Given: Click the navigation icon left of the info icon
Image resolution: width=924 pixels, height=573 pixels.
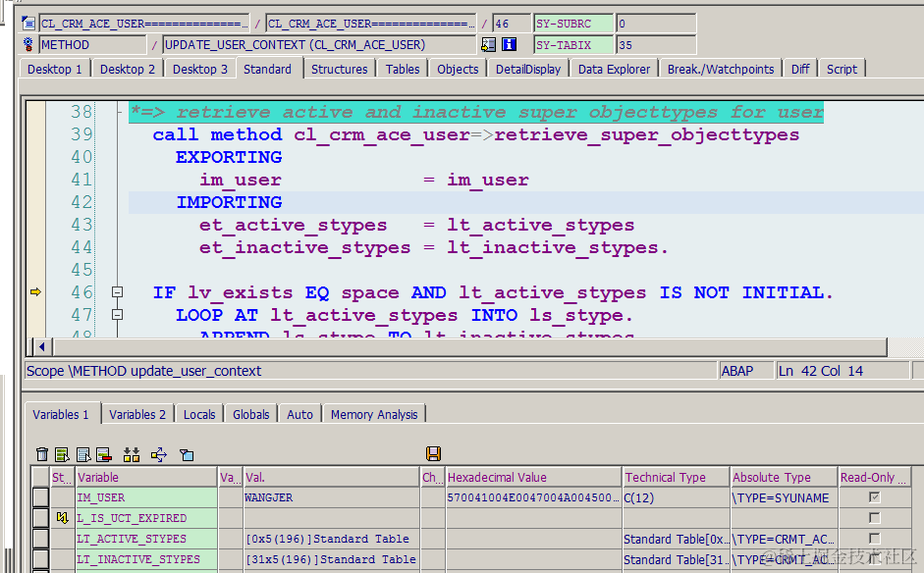Looking at the screenshot, I should pos(489,44).
